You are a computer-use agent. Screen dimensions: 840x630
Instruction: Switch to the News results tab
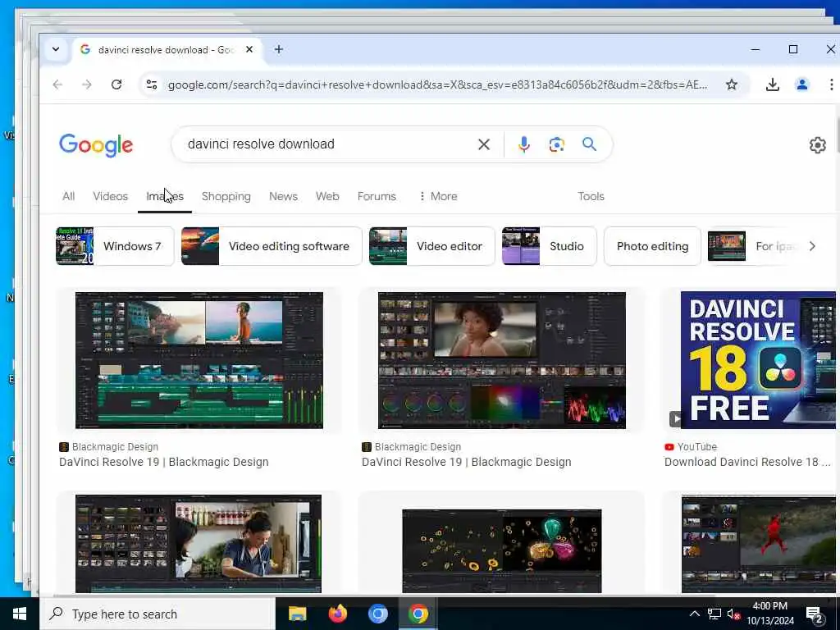283,196
